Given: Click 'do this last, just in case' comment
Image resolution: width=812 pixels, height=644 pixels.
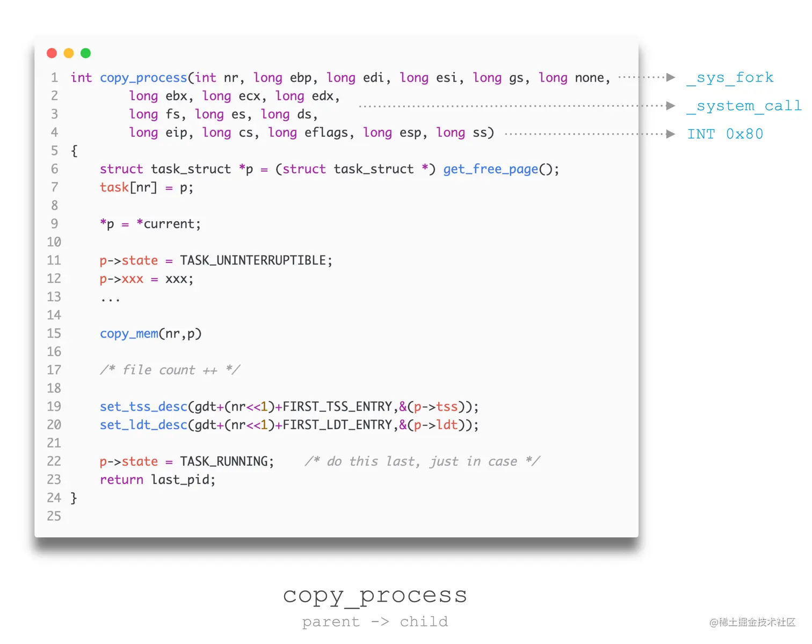Looking at the screenshot, I should (x=422, y=462).
